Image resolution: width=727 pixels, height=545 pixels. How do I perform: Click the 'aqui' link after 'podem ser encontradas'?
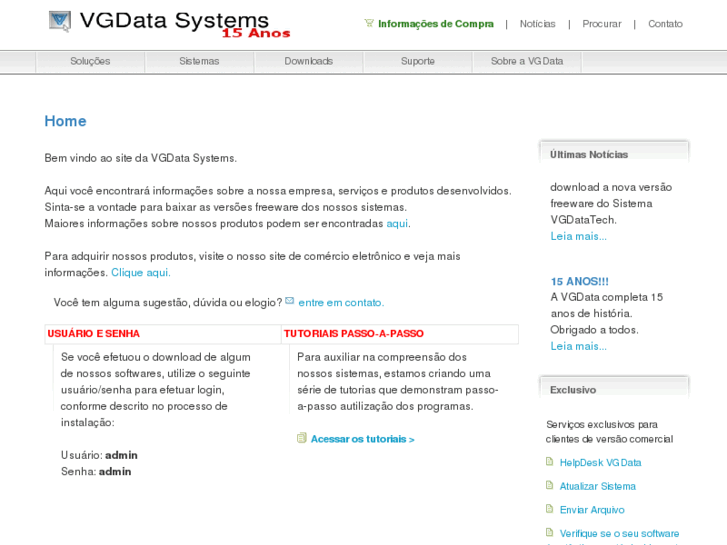[397, 224]
